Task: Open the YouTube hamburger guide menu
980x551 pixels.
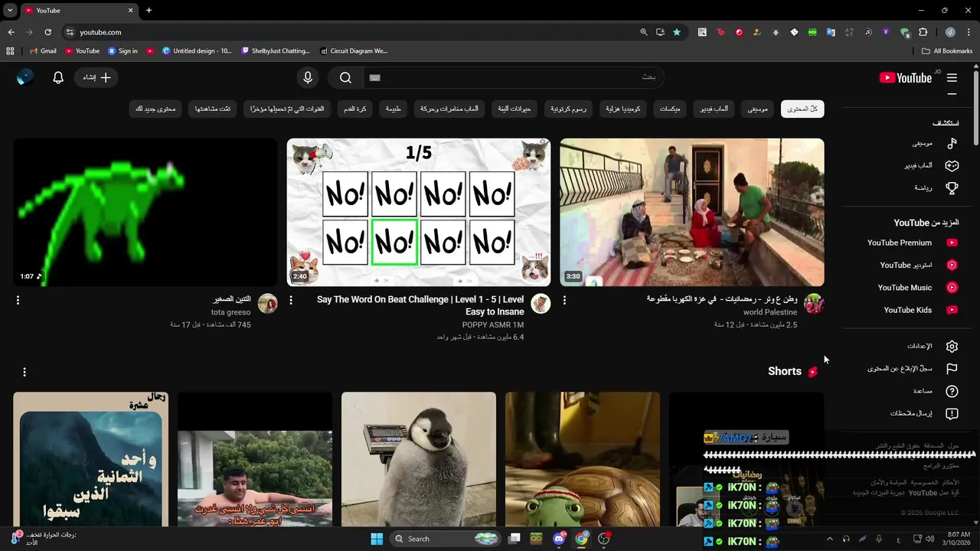Action: pos(952,77)
